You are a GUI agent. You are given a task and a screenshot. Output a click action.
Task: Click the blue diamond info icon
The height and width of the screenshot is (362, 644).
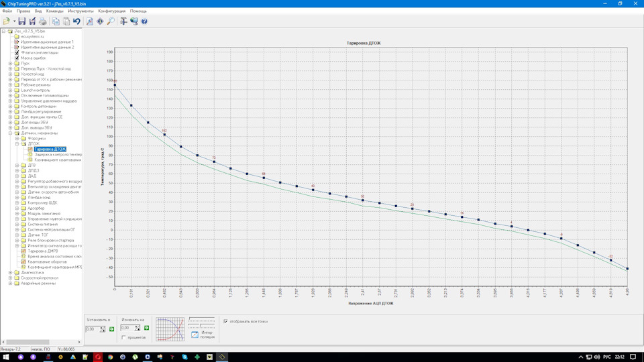[x=100, y=21]
